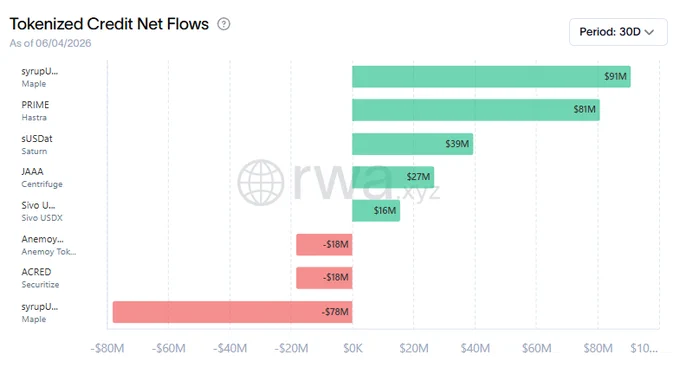680x374 pixels.
Task: Select the $91M syrupU Maple green bar
Action: 491,77
